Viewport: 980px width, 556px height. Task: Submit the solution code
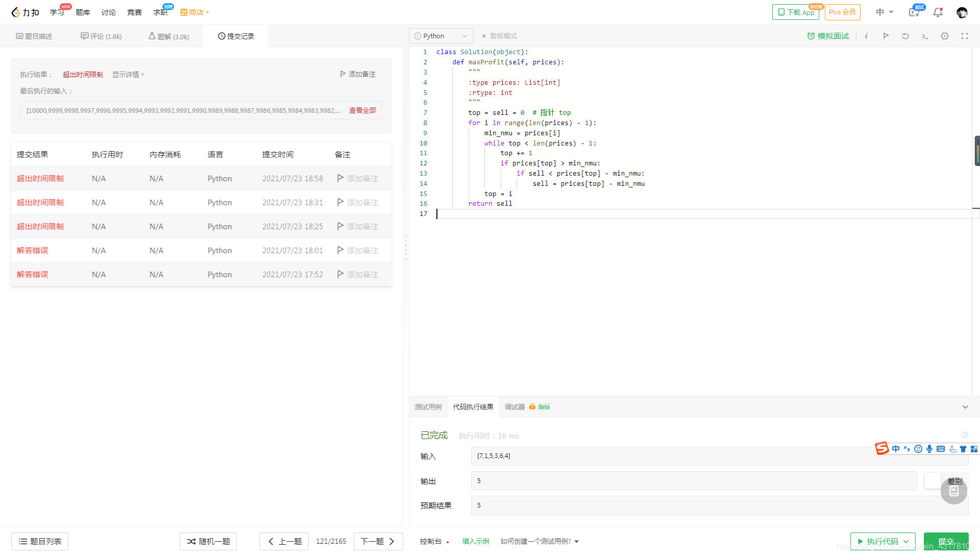tap(946, 542)
